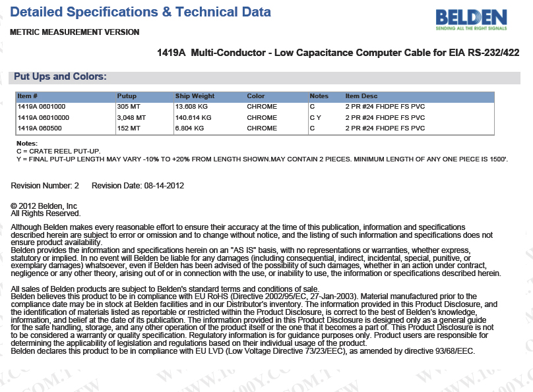Click the 1419A Multi-Conductor product title
Viewport: 533px width, 392px height.
(338, 53)
